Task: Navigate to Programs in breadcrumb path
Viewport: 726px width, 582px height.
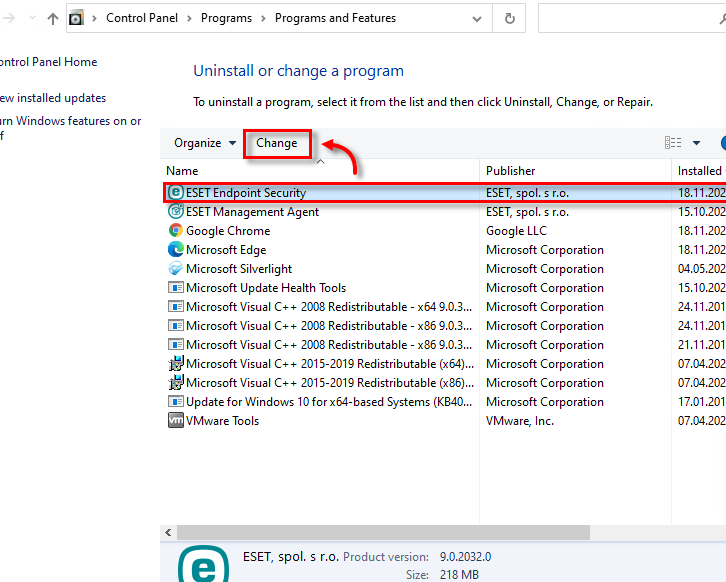Action: click(226, 18)
